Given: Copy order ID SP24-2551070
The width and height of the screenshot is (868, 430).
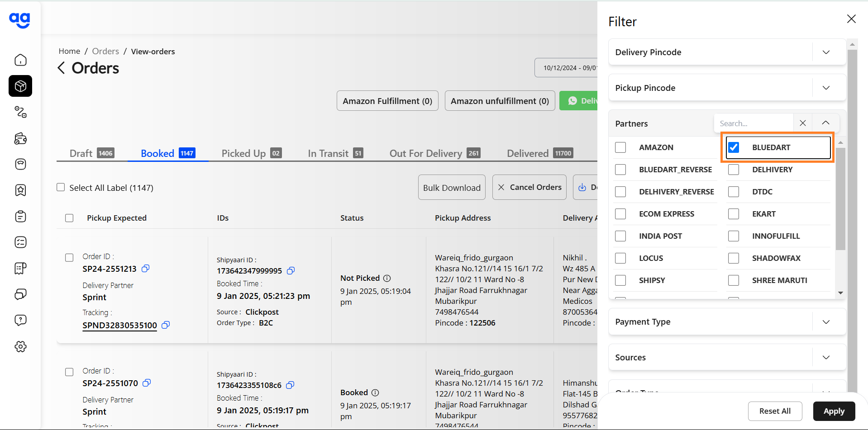Looking at the screenshot, I should pyautogui.click(x=147, y=383).
